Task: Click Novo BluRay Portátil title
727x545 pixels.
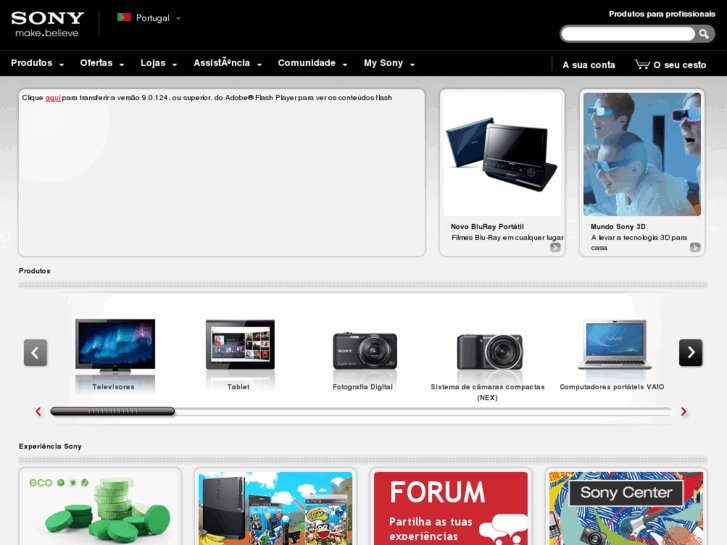Action: [487, 227]
